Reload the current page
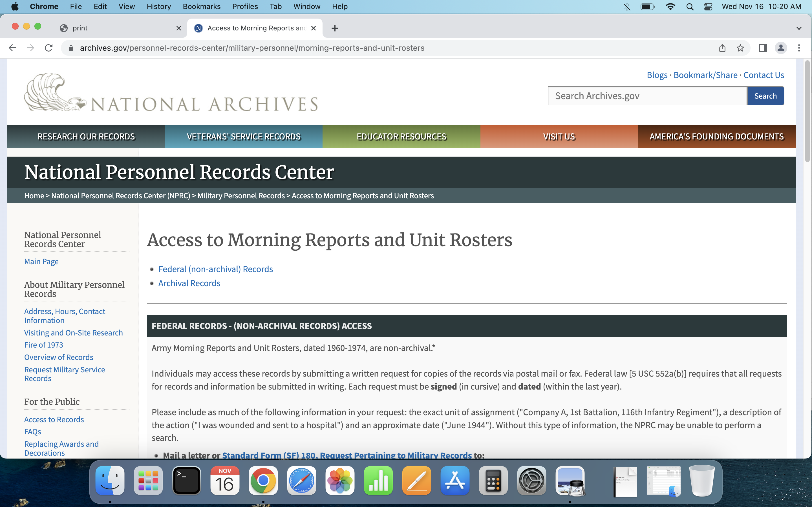This screenshot has width=812, height=507. pyautogui.click(x=49, y=48)
